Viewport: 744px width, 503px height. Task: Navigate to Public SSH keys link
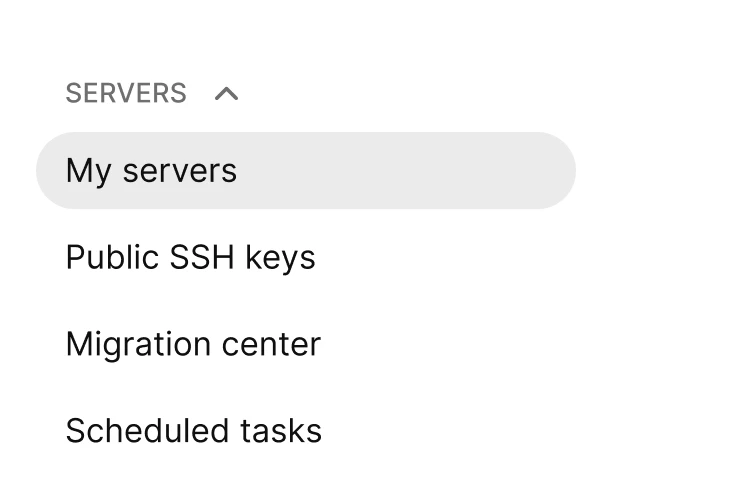(x=190, y=258)
